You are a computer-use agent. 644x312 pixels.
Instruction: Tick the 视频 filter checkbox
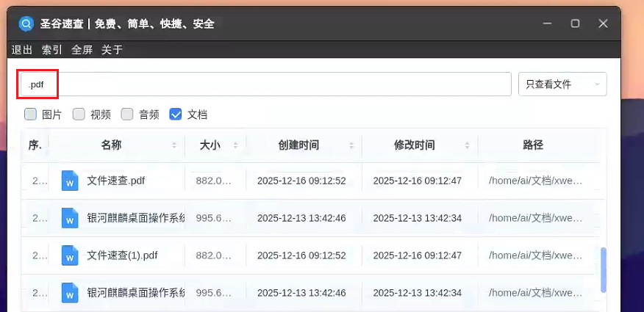(x=79, y=115)
